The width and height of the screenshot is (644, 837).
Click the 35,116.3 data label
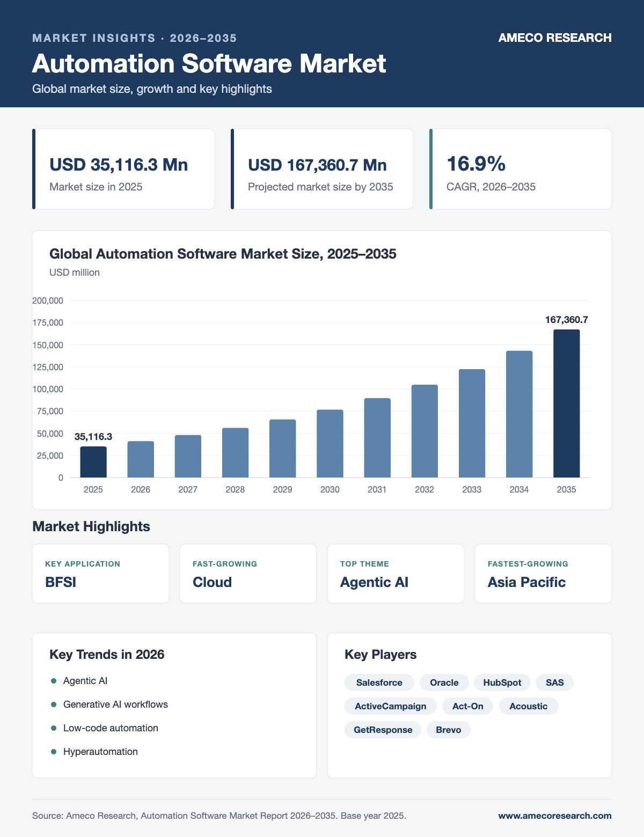pyautogui.click(x=93, y=437)
